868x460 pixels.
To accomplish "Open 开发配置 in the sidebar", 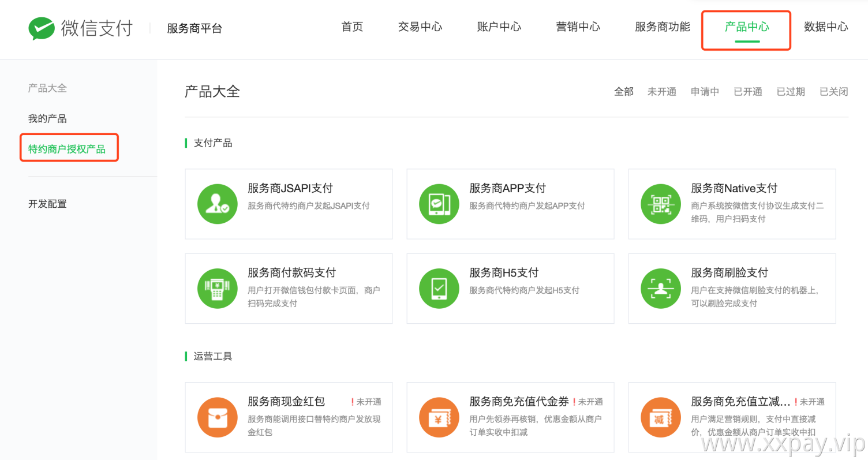I will pyautogui.click(x=47, y=204).
